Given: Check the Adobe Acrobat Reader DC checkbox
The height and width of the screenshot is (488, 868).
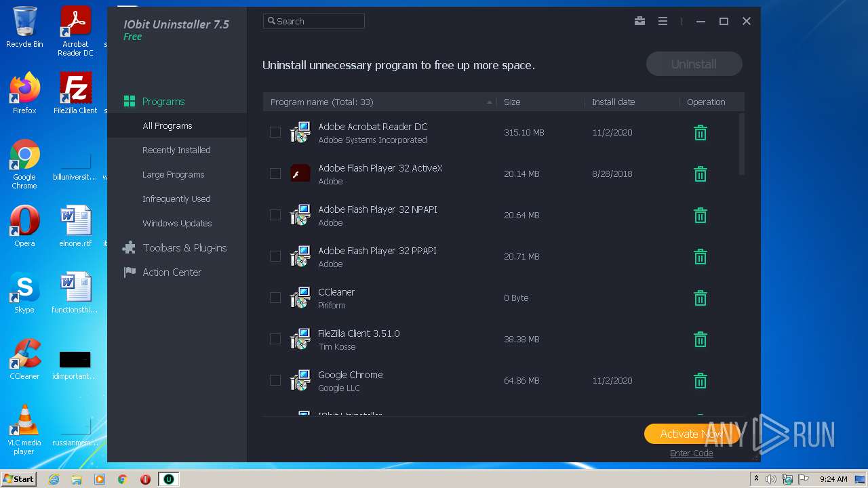Looking at the screenshot, I should tap(275, 132).
